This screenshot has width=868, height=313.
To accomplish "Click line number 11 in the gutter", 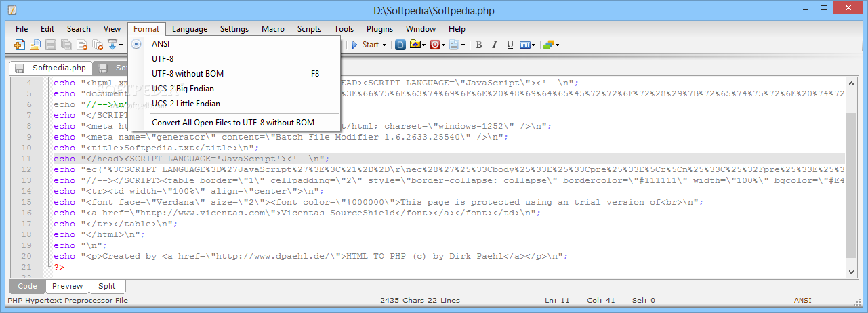I will point(28,159).
